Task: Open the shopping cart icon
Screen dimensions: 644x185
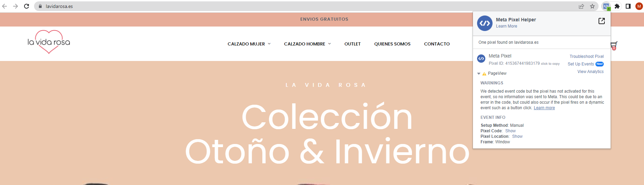Action: click(x=614, y=45)
